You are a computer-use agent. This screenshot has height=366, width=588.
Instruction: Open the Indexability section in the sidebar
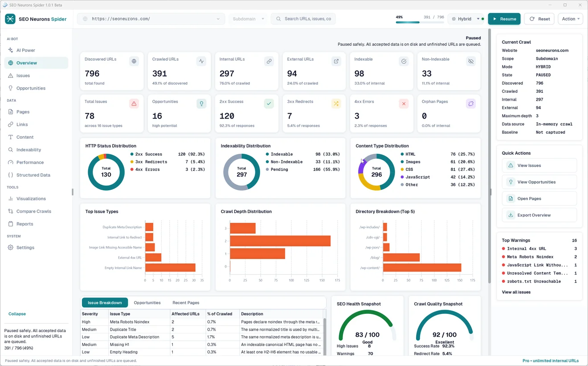point(36,150)
